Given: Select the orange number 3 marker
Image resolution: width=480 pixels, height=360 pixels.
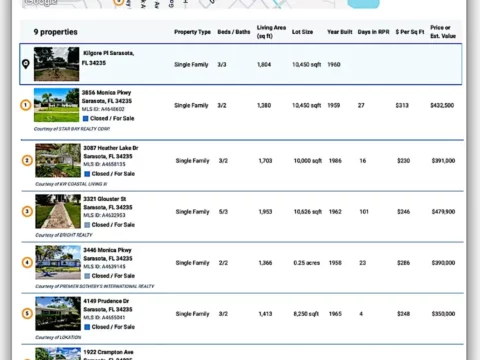Looking at the screenshot, I should point(27,211).
